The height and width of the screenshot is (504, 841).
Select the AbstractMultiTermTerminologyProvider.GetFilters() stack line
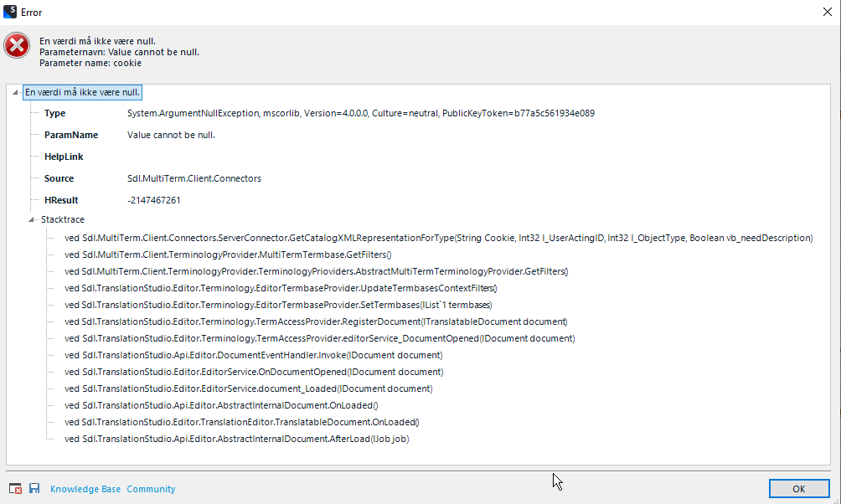click(317, 271)
